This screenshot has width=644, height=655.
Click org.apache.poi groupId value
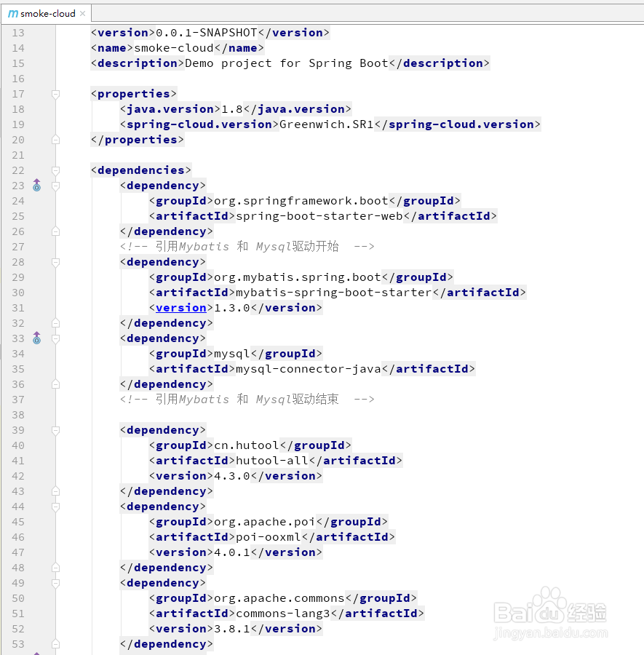tap(264, 522)
